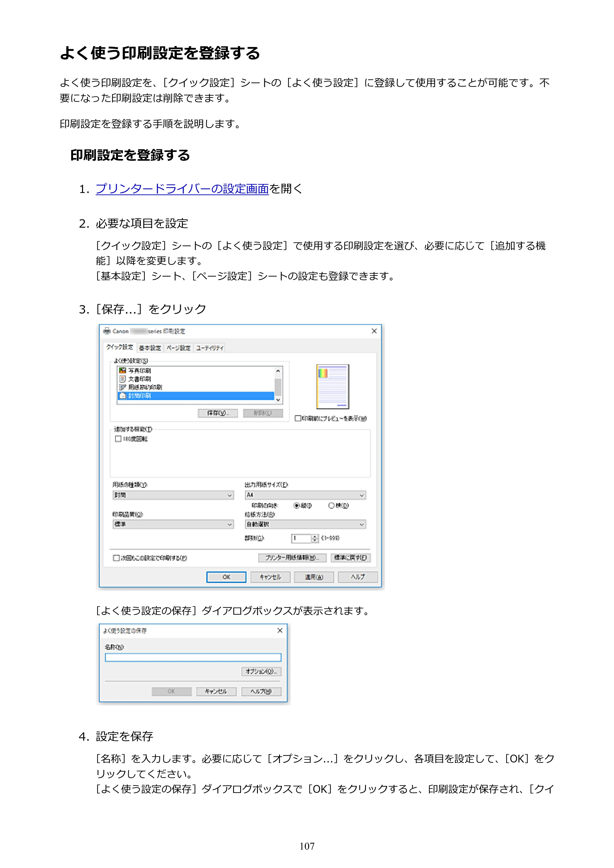
Task: Click キャンセル in よく使う設定の保存 dialog
Action: pos(216,692)
